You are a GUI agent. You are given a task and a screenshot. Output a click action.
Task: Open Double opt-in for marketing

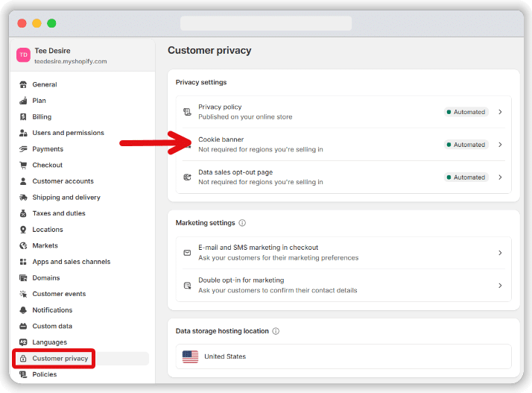pyautogui.click(x=343, y=286)
